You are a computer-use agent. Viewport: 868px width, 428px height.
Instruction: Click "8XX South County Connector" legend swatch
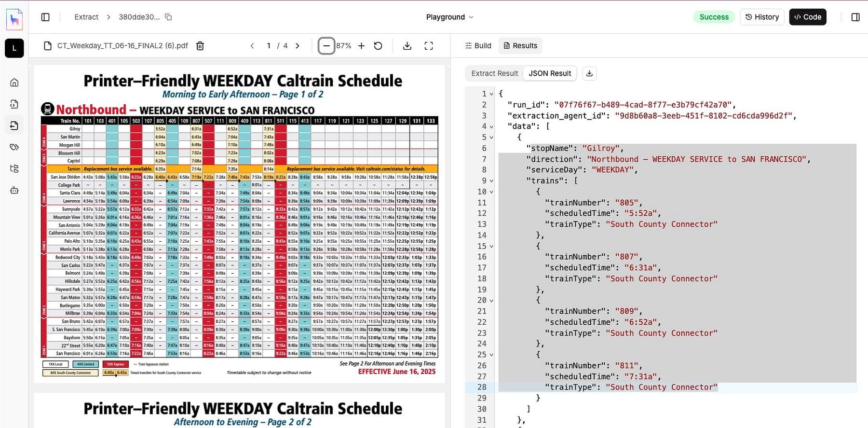click(x=70, y=373)
